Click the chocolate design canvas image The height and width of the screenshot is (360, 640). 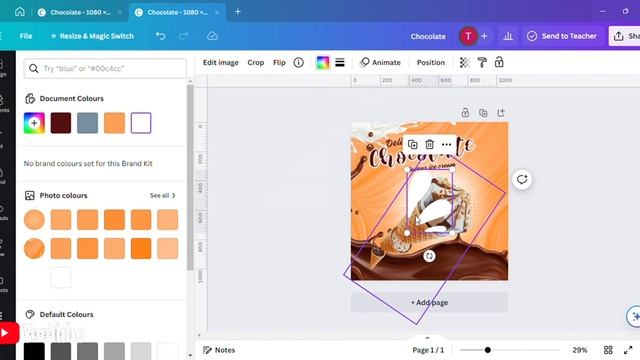coord(429,201)
